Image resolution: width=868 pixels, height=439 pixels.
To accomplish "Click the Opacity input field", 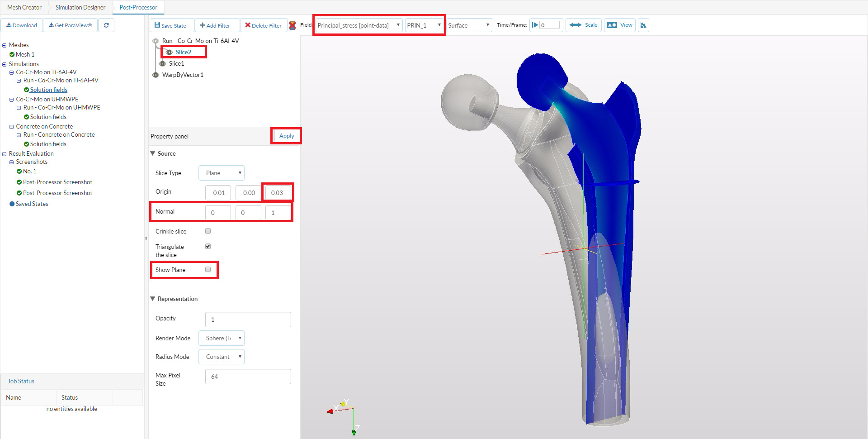I will (248, 320).
